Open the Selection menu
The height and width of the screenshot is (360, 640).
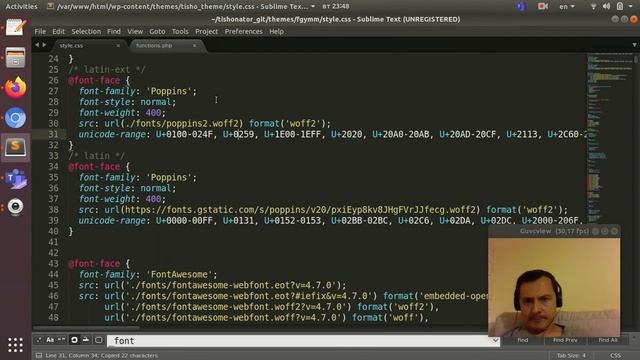[x=86, y=31]
